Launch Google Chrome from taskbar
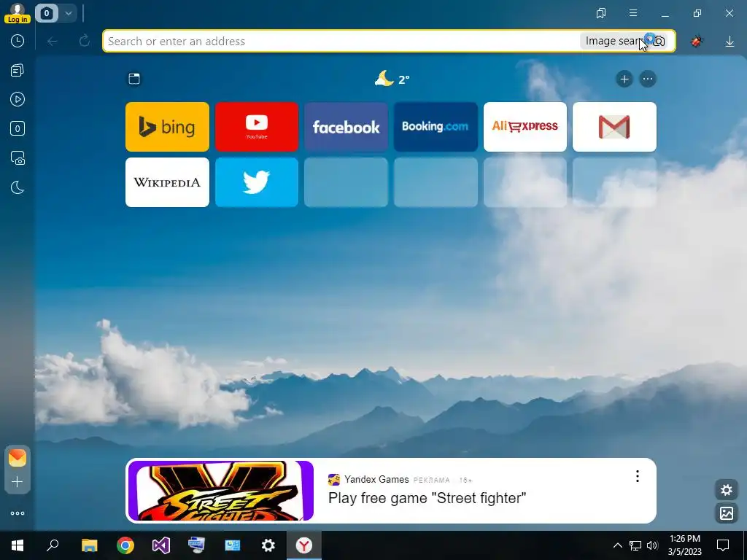Viewport: 747px width, 560px height. click(x=125, y=545)
